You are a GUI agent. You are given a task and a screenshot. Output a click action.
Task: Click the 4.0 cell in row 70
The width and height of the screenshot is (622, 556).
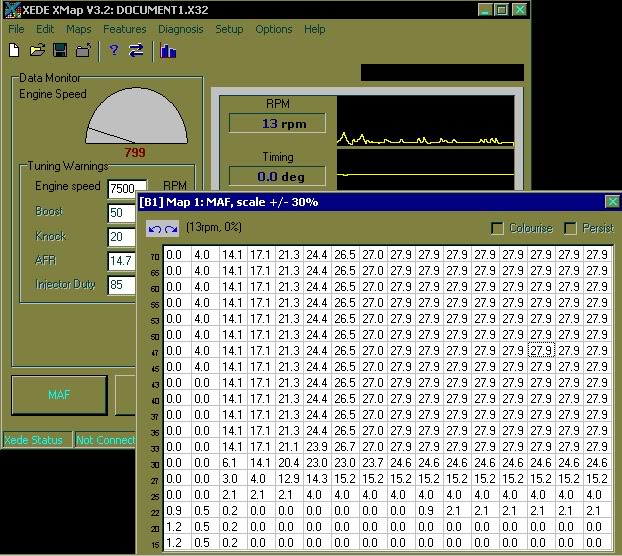point(205,255)
